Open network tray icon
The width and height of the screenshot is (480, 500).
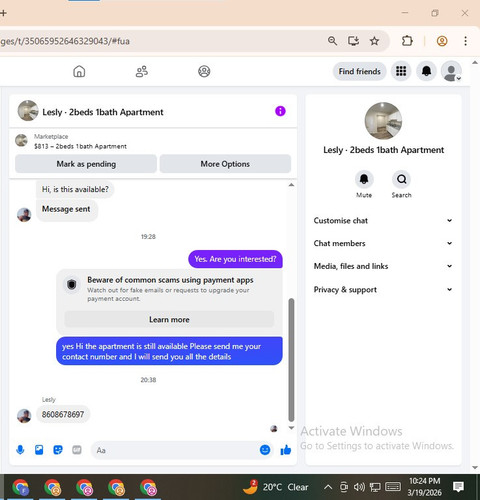pyautogui.click(x=375, y=487)
